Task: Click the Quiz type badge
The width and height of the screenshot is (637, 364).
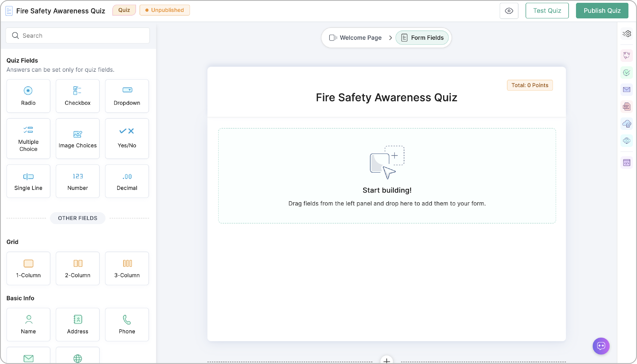Action: coord(124,10)
